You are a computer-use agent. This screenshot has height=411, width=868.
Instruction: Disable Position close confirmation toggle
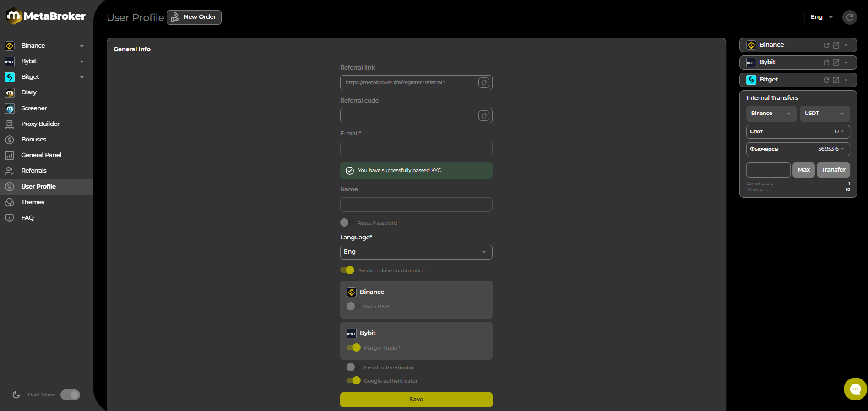(x=347, y=270)
